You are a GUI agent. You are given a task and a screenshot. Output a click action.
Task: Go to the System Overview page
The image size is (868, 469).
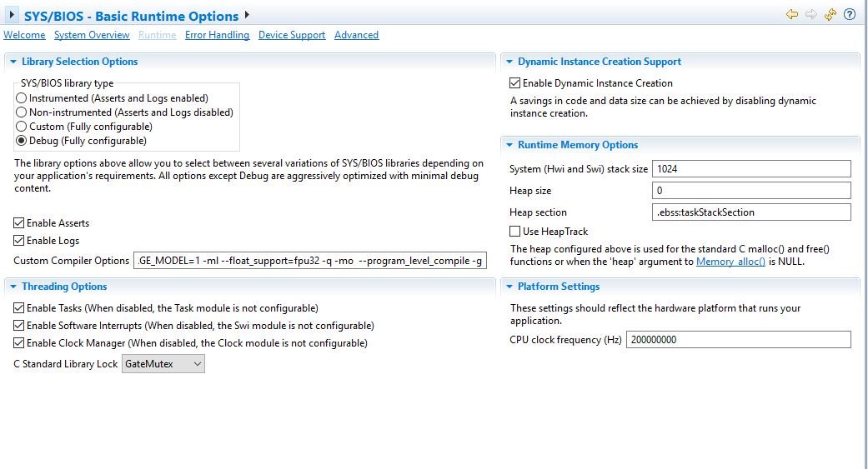point(92,35)
